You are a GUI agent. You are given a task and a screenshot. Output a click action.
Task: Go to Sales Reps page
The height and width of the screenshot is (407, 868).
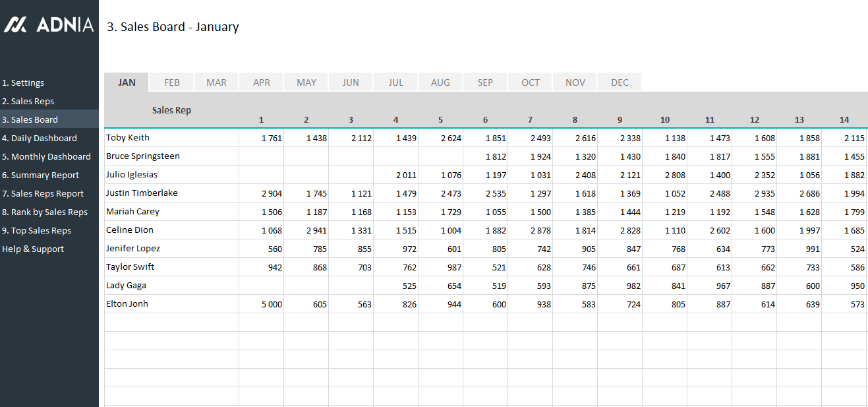click(28, 102)
